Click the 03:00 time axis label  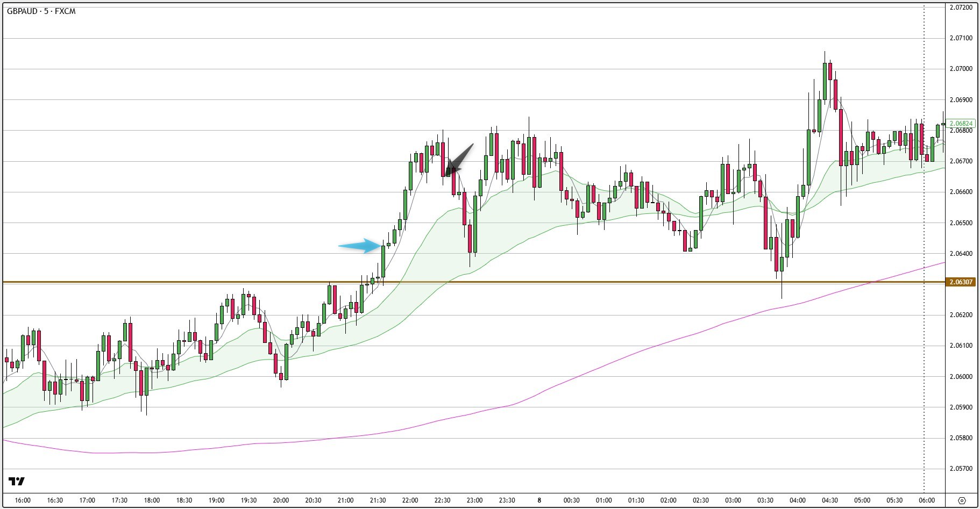733,500
